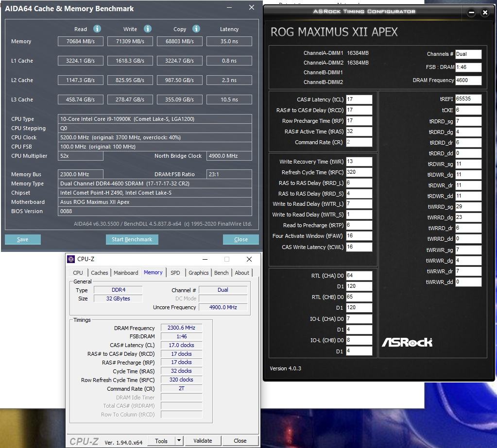Click the Read to Precharge (tRTP) field

coord(359,225)
